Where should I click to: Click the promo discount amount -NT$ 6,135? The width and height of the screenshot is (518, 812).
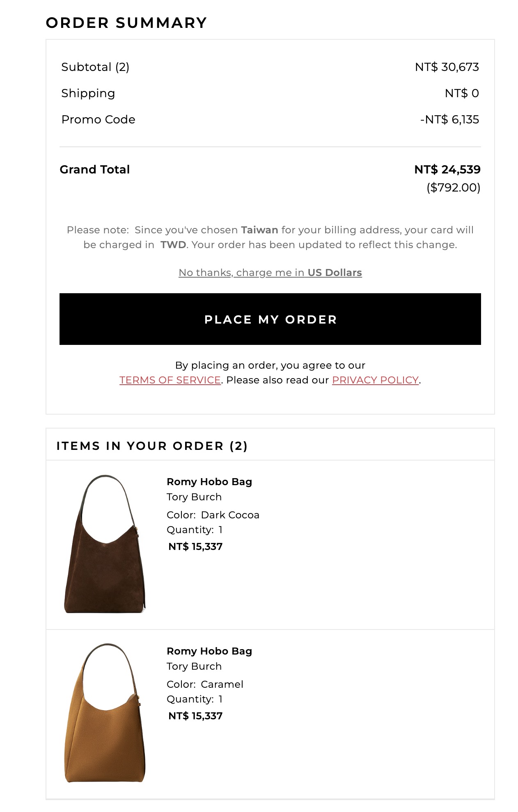[x=449, y=119]
